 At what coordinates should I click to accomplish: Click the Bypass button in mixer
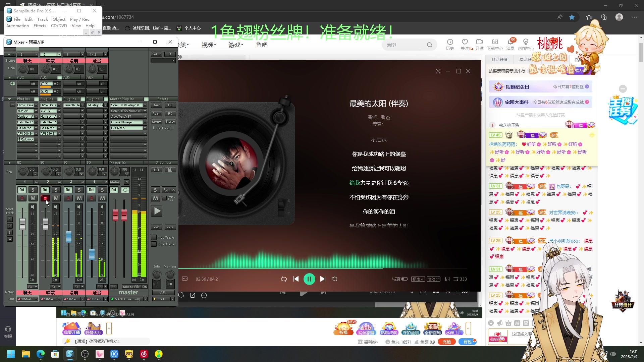[169, 190]
